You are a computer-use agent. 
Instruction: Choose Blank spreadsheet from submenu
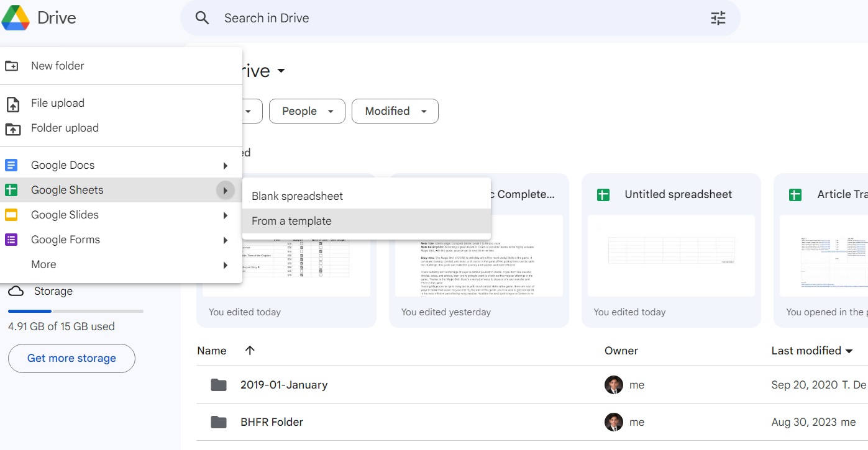coord(367,196)
